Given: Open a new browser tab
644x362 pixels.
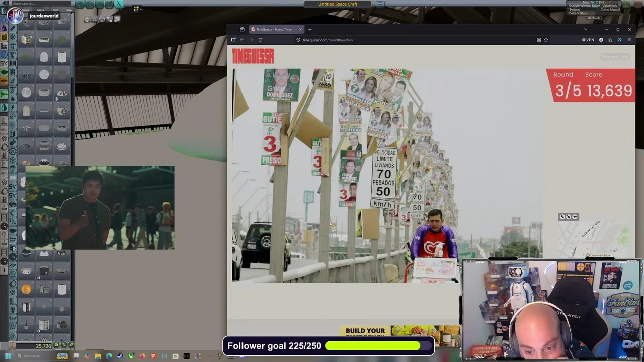Looking at the screenshot, I should click(x=310, y=29).
